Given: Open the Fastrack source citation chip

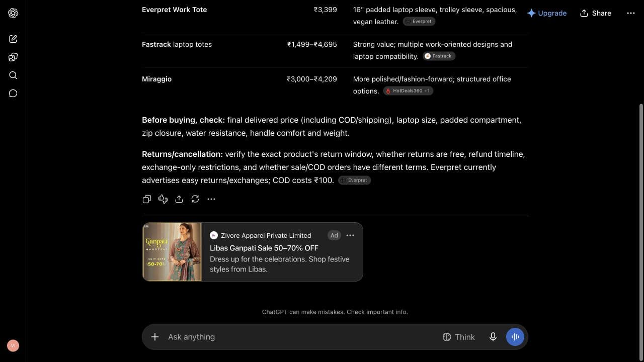Looking at the screenshot, I should tap(439, 56).
